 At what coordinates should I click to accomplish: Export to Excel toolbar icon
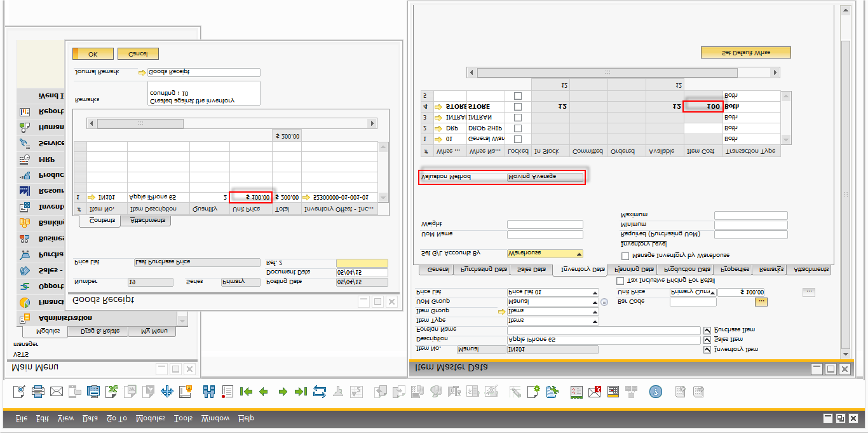(112, 391)
